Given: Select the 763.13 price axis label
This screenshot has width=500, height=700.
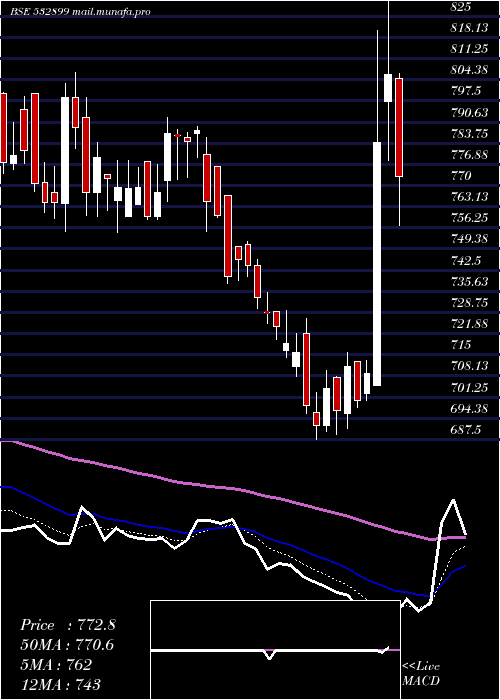Looking at the screenshot, I should [469, 197].
